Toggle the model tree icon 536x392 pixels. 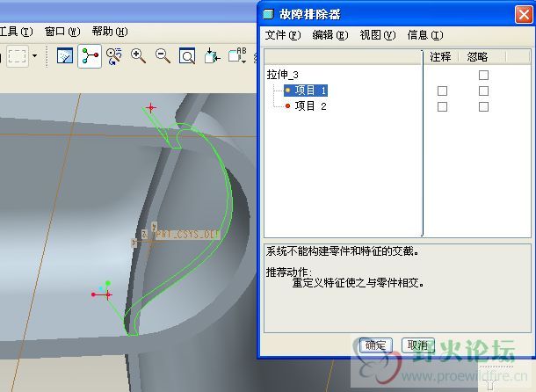90,56
